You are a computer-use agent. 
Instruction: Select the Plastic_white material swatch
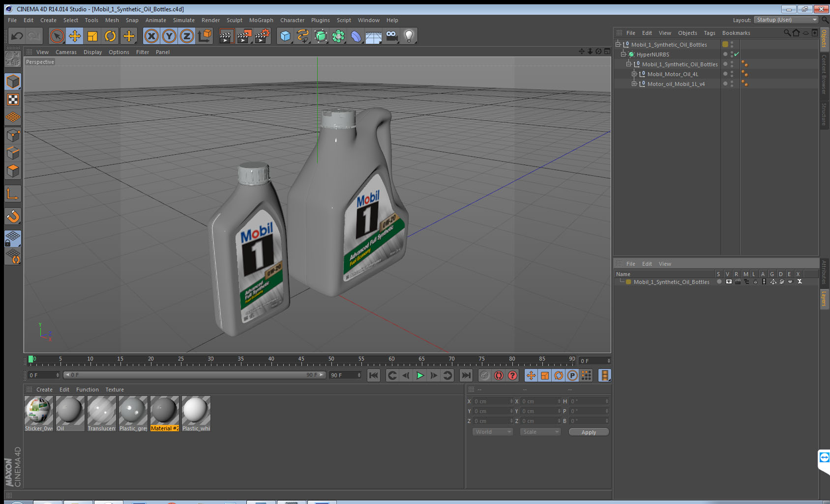(x=196, y=410)
